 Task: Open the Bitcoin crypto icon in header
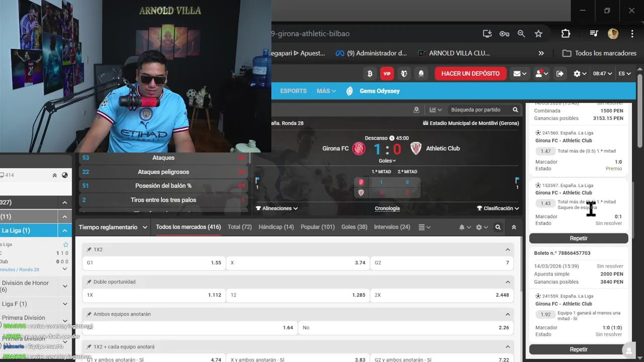370,73
